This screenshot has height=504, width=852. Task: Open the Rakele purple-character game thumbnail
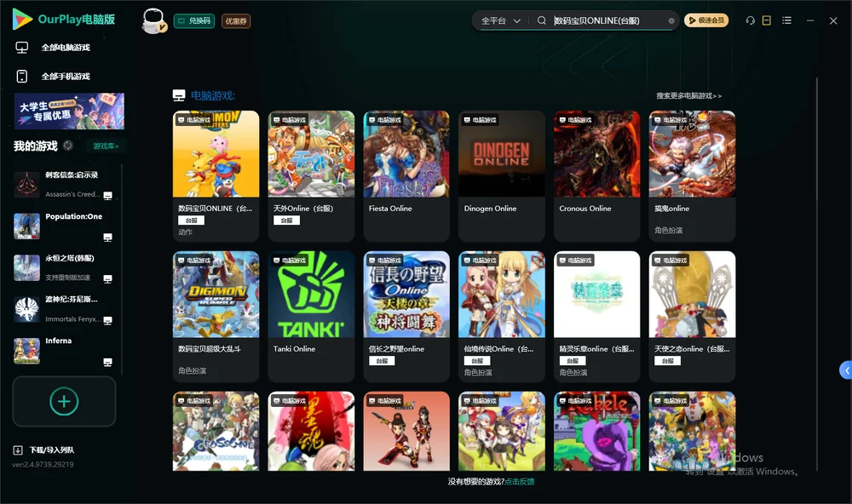(596, 432)
